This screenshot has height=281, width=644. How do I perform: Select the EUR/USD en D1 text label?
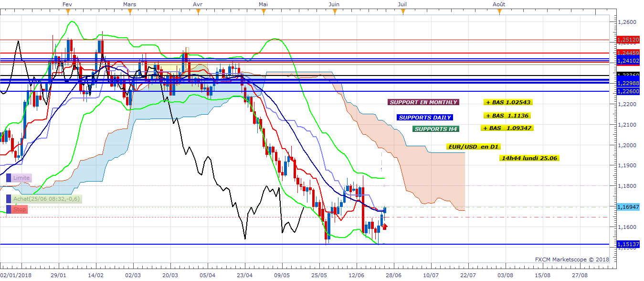pos(474,147)
